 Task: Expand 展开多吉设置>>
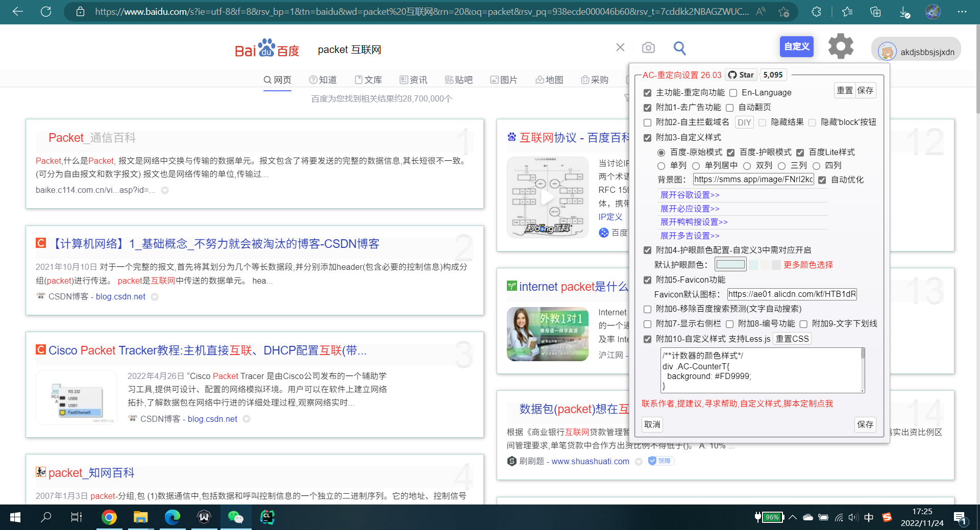(x=690, y=236)
